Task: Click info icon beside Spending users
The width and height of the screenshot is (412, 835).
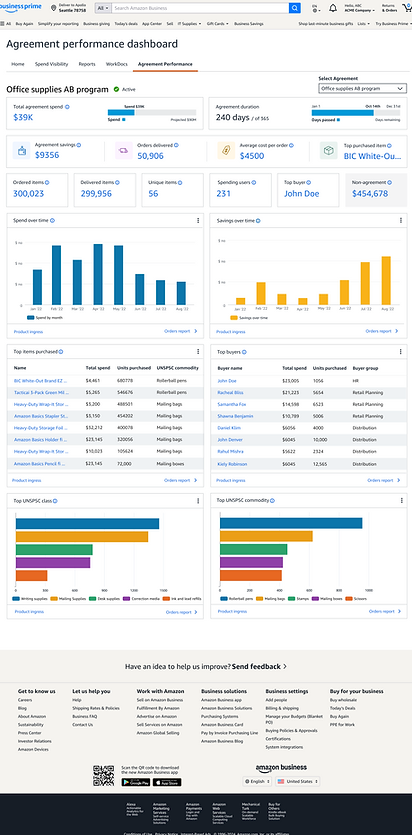Action: (x=254, y=182)
